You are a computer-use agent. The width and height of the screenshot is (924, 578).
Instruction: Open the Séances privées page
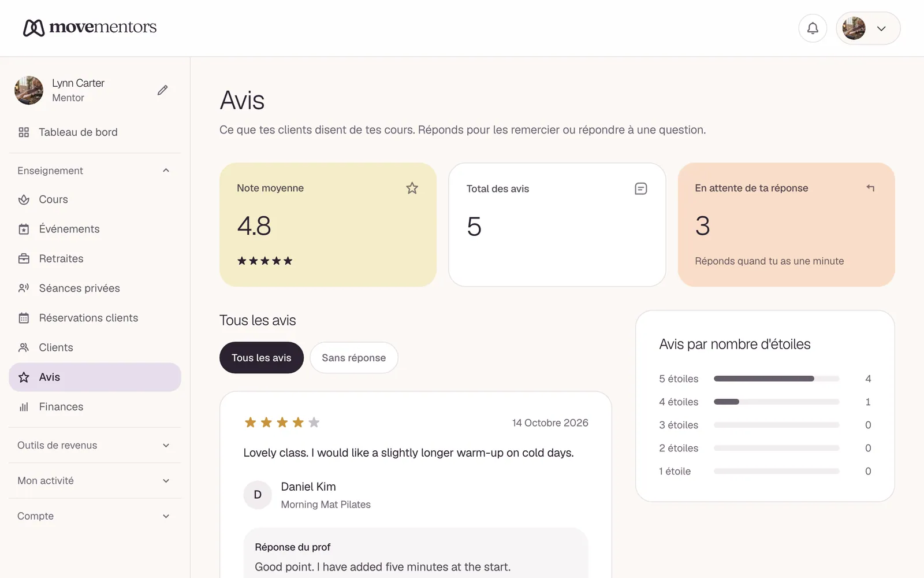tap(95, 288)
